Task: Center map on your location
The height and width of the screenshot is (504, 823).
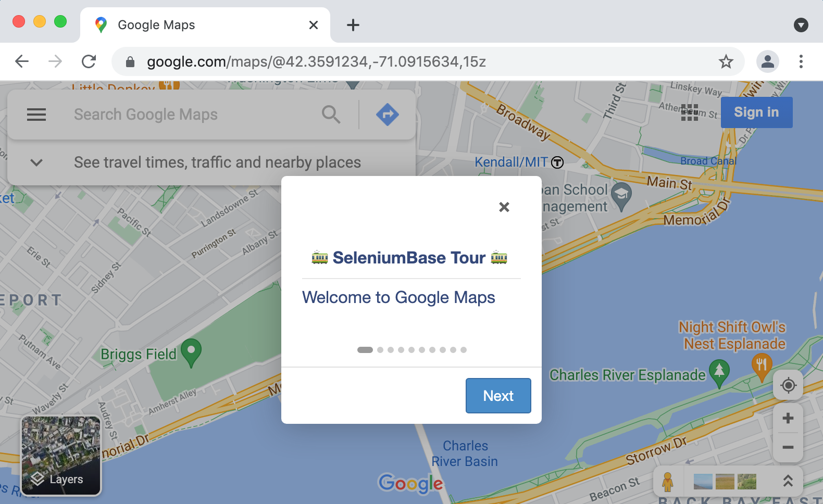Action: tap(788, 385)
